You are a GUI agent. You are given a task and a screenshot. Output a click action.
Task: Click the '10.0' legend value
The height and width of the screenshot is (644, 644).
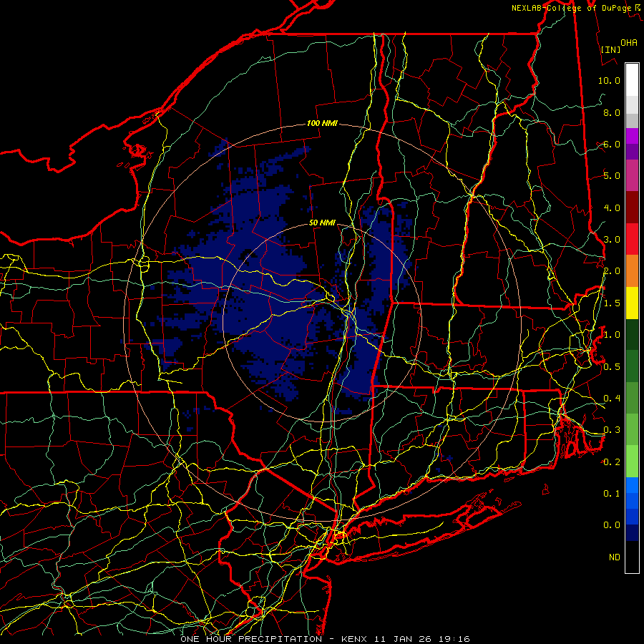(x=609, y=80)
